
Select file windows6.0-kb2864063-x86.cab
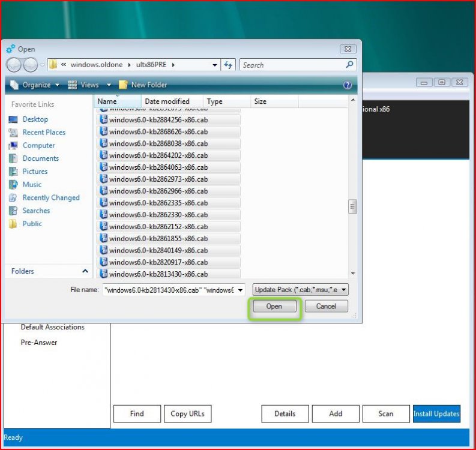coord(169,167)
